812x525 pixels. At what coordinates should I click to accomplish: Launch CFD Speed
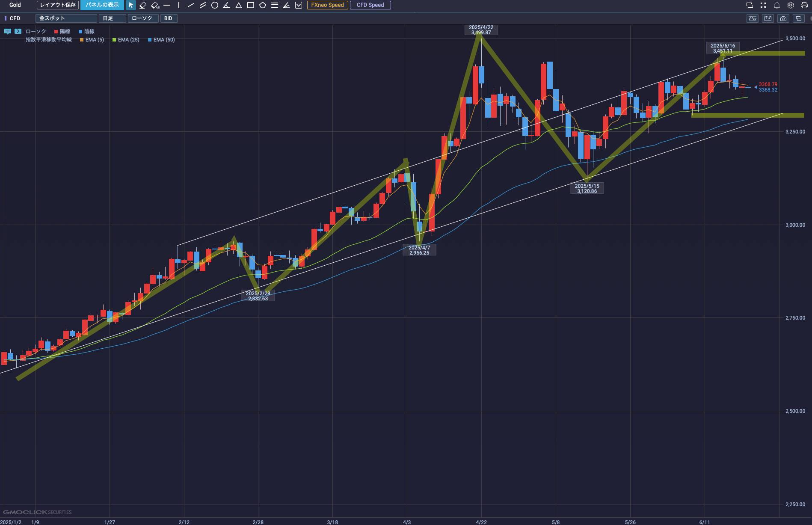point(370,5)
